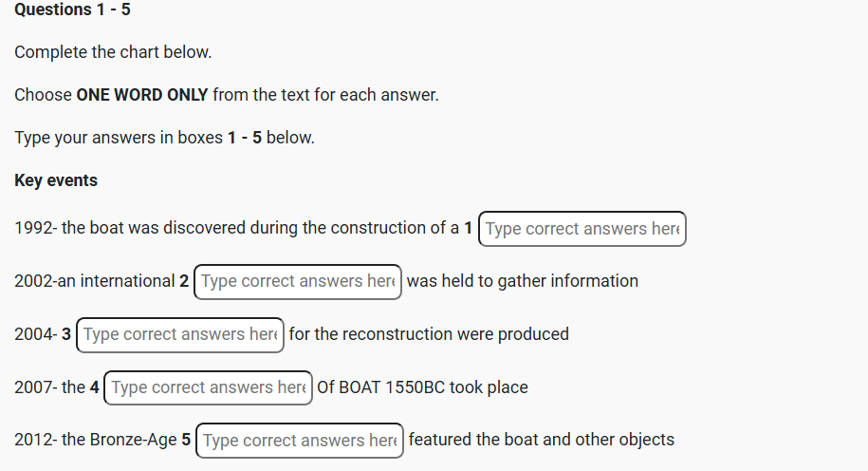Click the "Questions 1 - 5" heading
Image resolution: width=868 pixels, height=471 pixels.
point(72,10)
